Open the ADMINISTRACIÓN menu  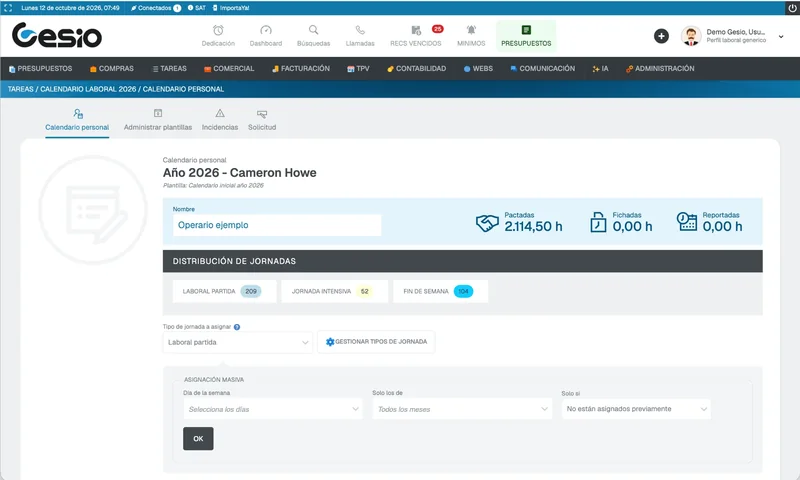coord(660,68)
